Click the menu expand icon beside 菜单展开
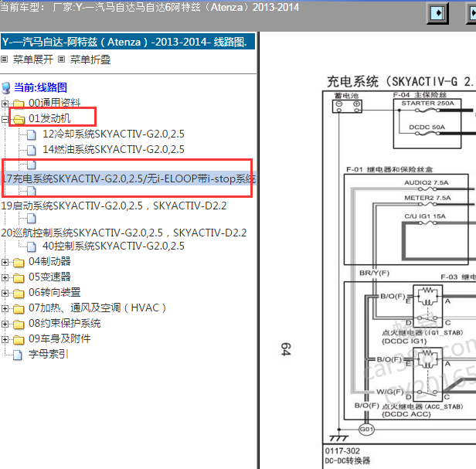476x469 pixels. click(x=4, y=59)
